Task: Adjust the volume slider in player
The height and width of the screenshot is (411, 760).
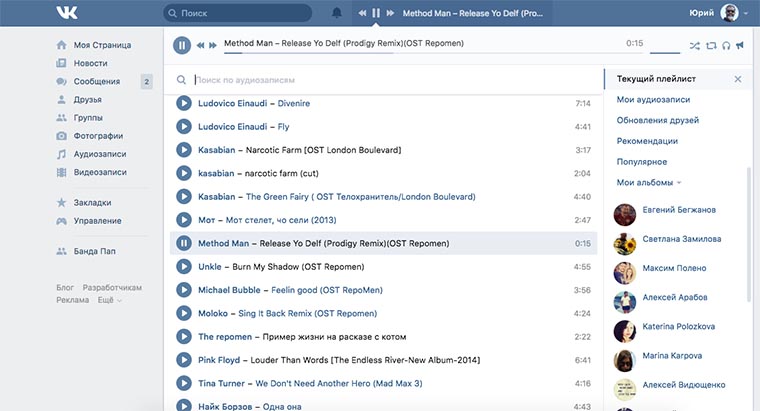Action: coord(665,52)
